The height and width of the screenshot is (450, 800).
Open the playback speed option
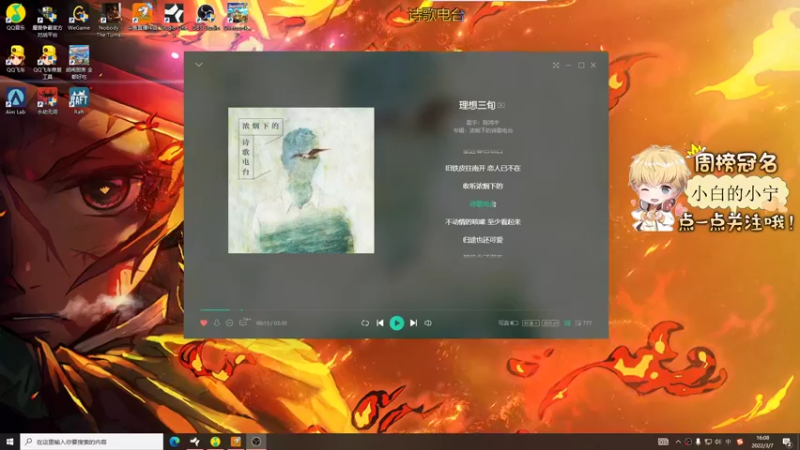point(531,323)
